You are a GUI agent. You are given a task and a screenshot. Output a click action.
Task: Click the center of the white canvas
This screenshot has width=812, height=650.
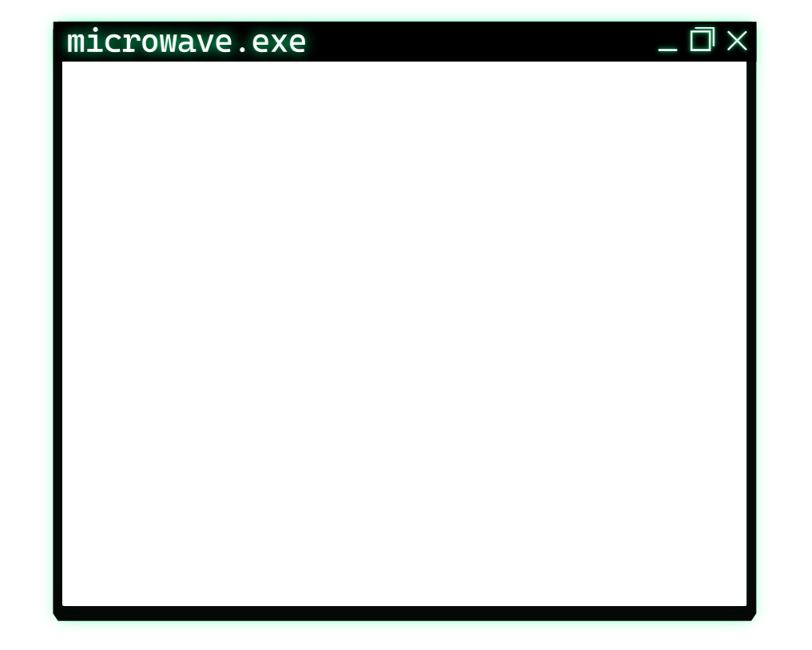pyautogui.click(x=404, y=333)
